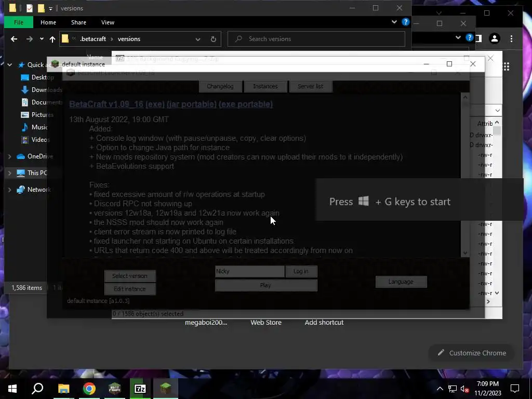Open Google Chrome from the taskbar

point(89,389)
